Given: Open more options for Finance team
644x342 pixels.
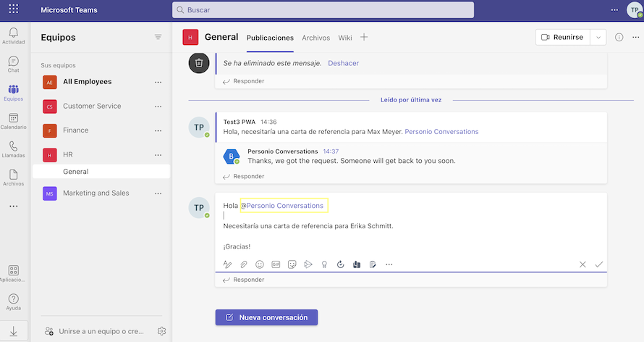Looking at the screenshot, I should point(158,130).
